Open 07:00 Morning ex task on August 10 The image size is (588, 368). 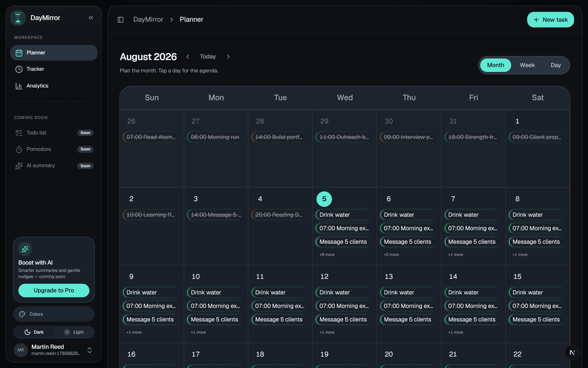tap(216, 306)
